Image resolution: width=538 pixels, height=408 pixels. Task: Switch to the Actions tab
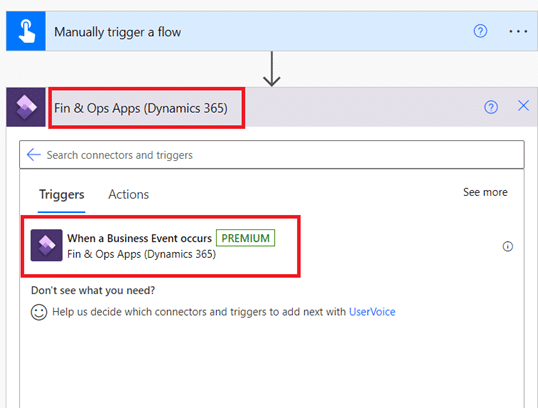point(129,195)
